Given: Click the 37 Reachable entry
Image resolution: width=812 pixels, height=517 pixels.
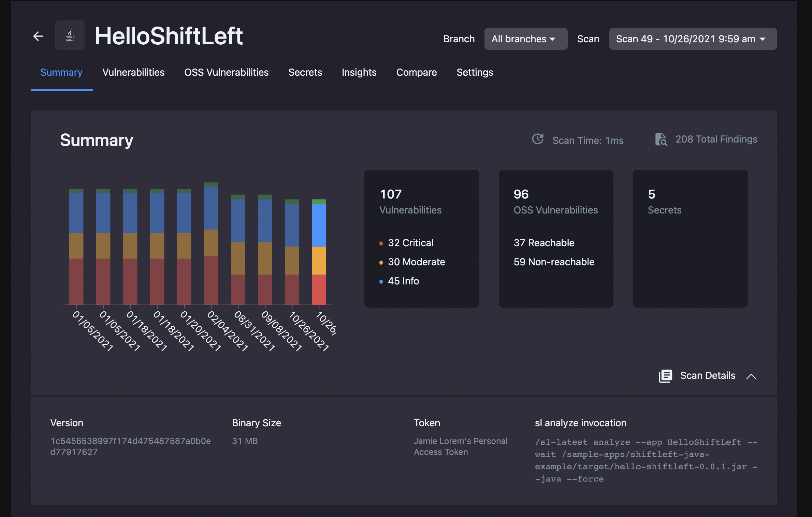Looking at the screenshot, I should click(x=544, y=243).
